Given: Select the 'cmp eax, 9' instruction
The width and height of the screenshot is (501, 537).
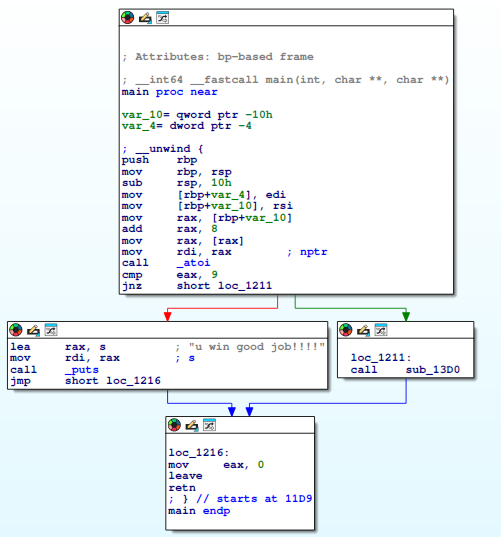Looking at the screenshot, I should tap(170, 275).
